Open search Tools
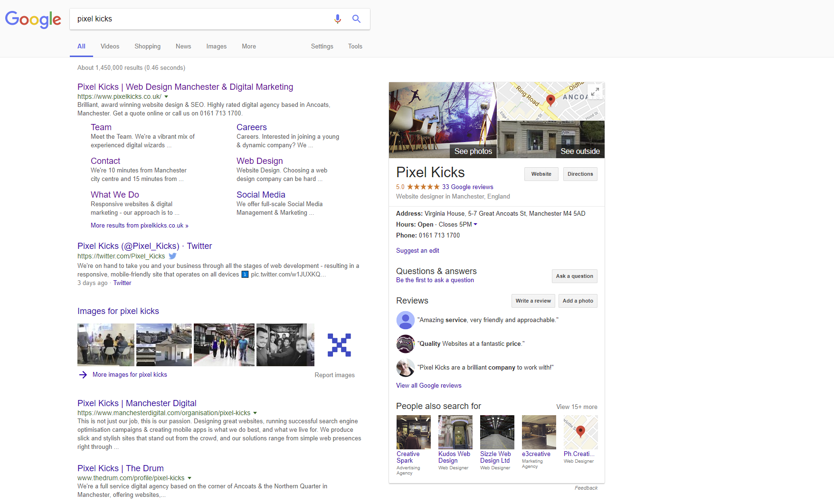The width and height of the screenshot is (834, 504). tap(355, 47)
